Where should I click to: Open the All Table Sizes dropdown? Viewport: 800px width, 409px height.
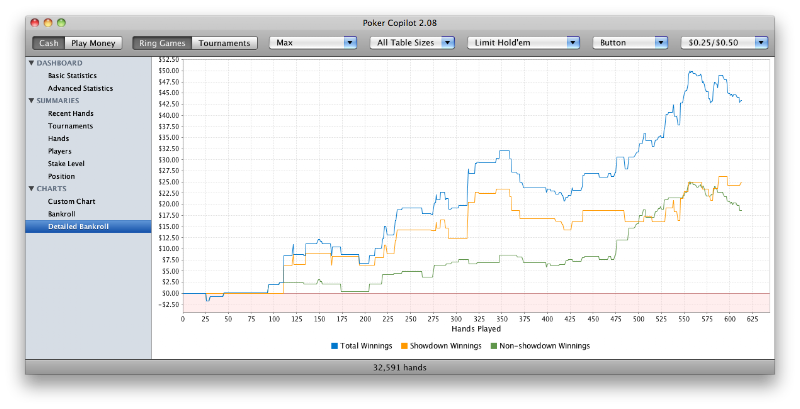click(x=412, y=43)
